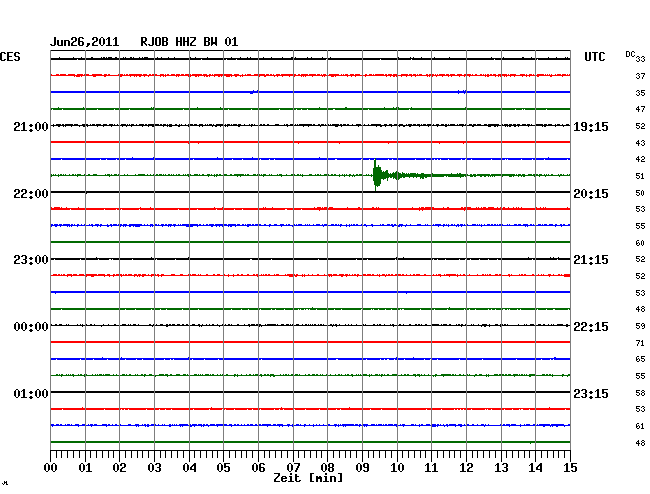Click x-axis minute label 05
This screenshot has height=494, width=650.
(223, 467)
